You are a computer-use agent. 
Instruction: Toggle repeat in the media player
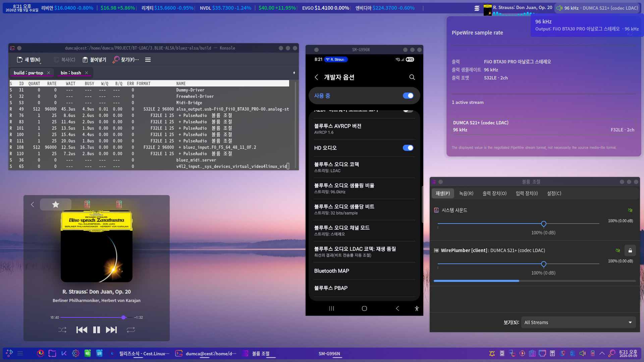tap(131, 330)
